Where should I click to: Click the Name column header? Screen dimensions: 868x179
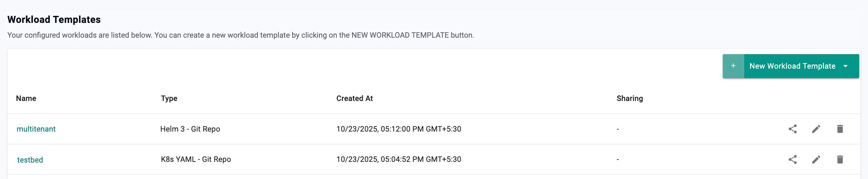(26, 99)
